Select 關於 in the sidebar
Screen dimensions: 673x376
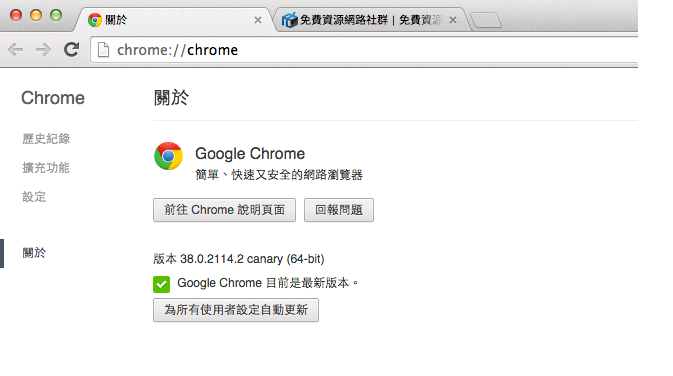click(x=34, y=253)
